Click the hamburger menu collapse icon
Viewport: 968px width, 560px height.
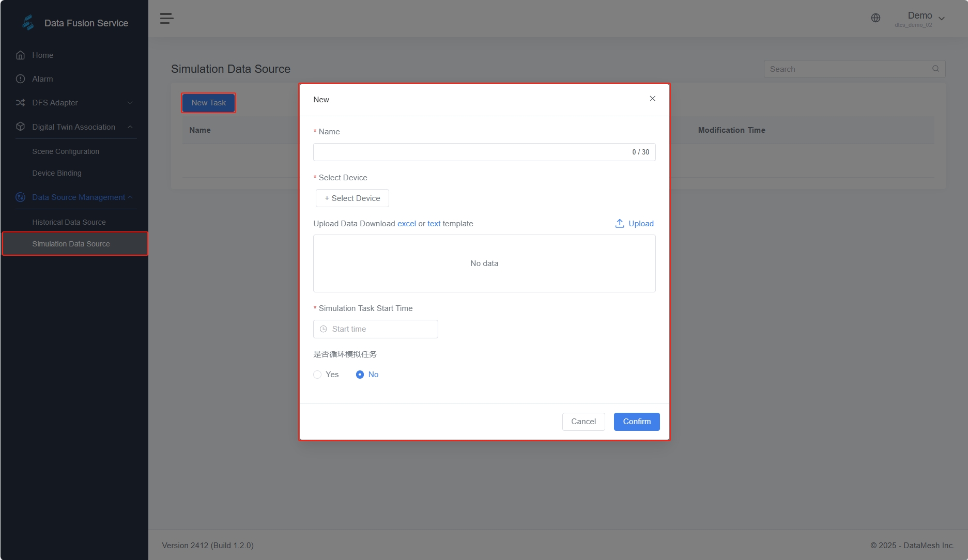(x=166, y=19)
